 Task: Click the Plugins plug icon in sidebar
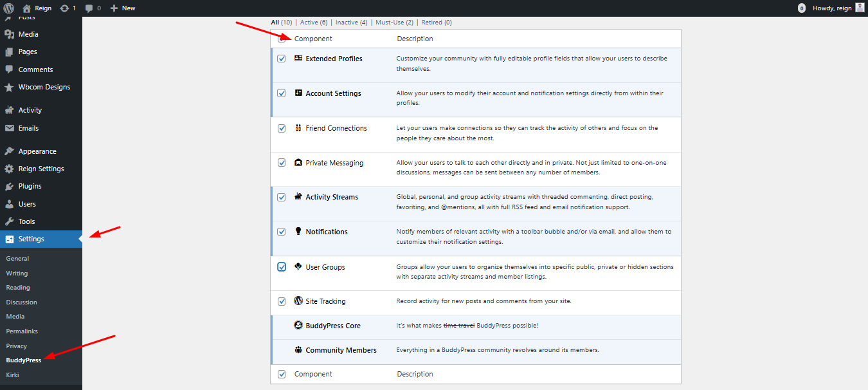(x=9, y=186)
